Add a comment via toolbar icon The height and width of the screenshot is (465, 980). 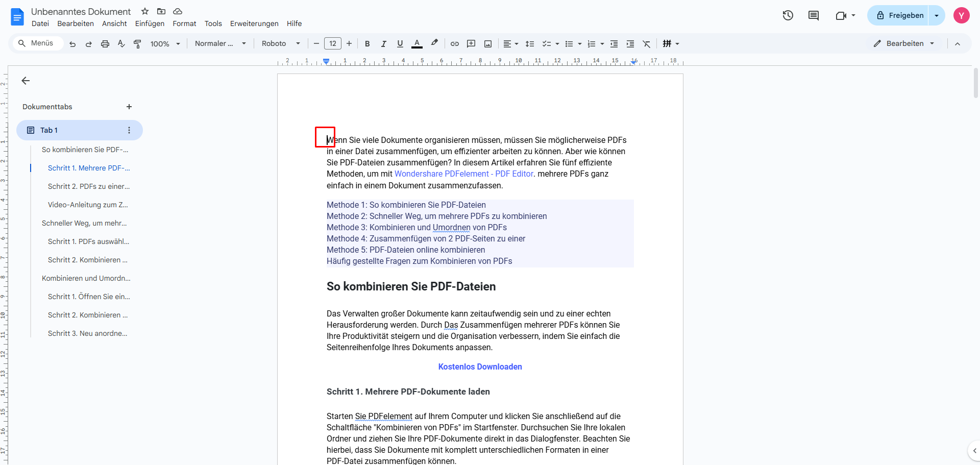coord(471,44)
